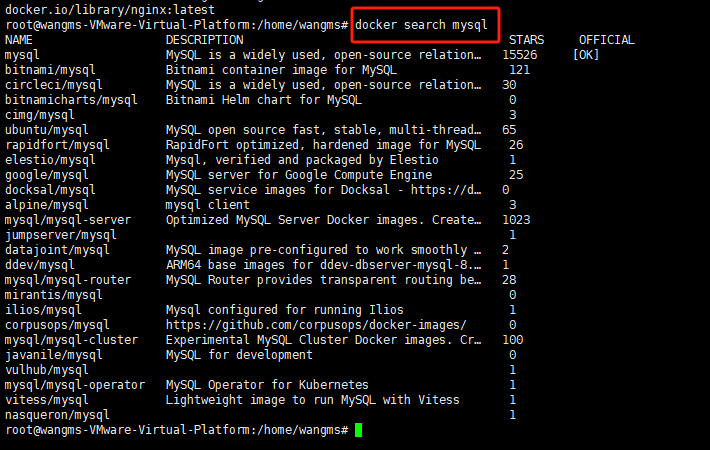Click the STARS column header
The height and width of the screenshot is (450, 710).
[x=526, y=40]
